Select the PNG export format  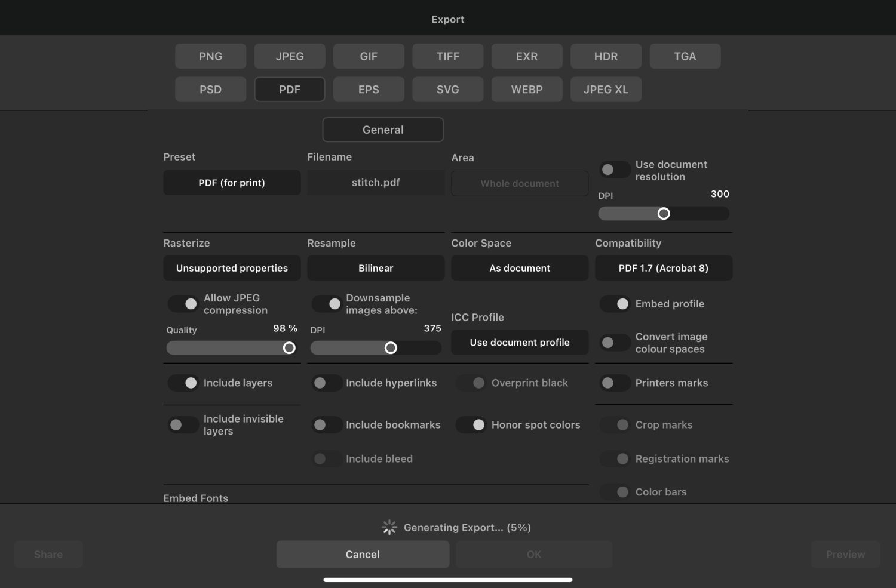click(x=210, y=56)
